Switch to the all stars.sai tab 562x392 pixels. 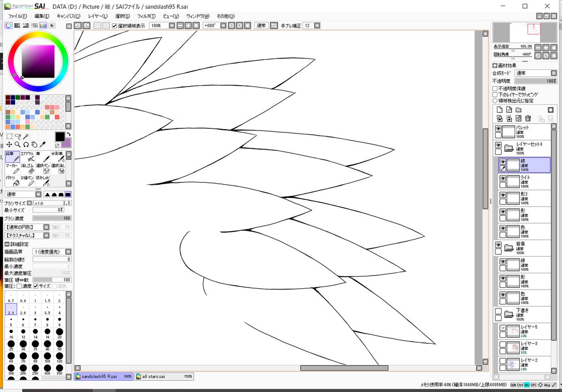pyautogui.click(x=164, y=376)
